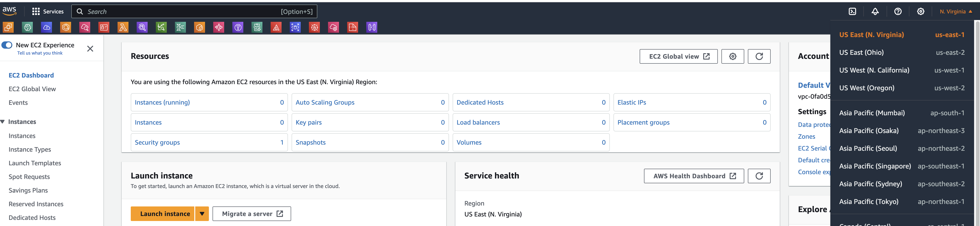Open the Systems Manager cloud-gear shortcut icon
This screenshot has height=226, width=980.
[x=334, y=27]
